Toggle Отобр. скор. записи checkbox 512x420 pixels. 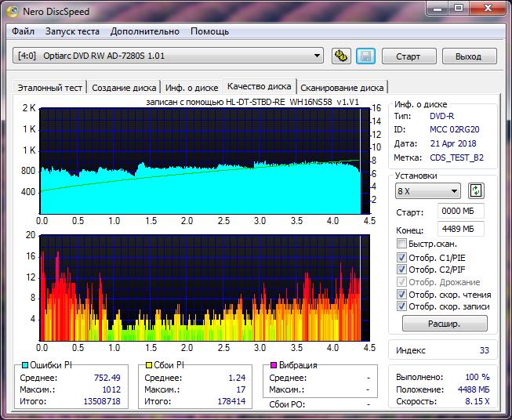click(x=402, y=307)
